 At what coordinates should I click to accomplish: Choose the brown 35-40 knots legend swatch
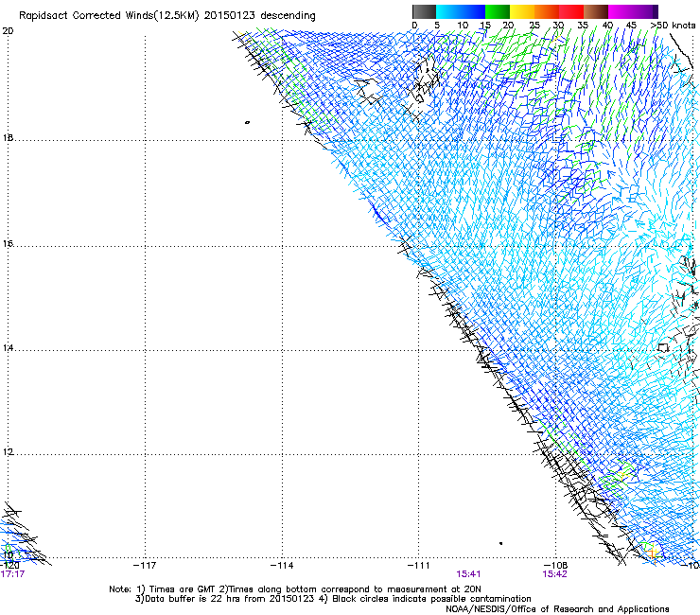coord(596,11)
